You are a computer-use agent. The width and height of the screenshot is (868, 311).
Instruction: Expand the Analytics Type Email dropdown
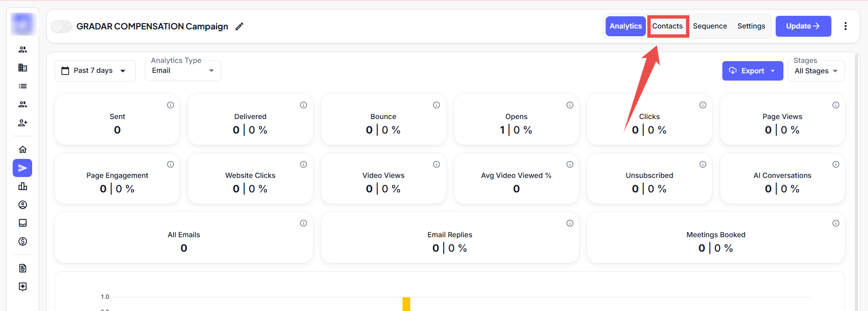click(183, 71)
